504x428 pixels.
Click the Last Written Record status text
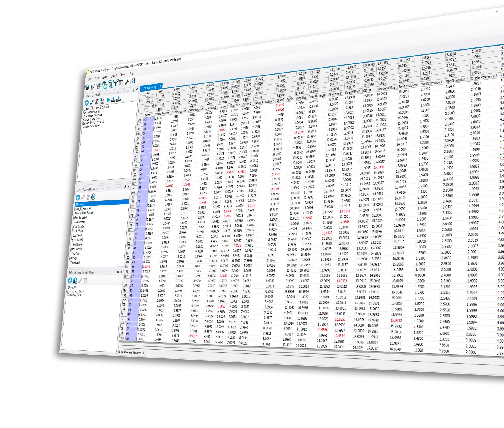(x=132, y=352)
